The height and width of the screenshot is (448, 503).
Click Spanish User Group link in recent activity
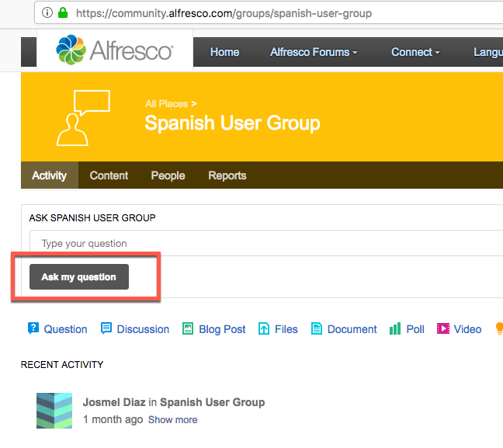(x=213, y=402)
